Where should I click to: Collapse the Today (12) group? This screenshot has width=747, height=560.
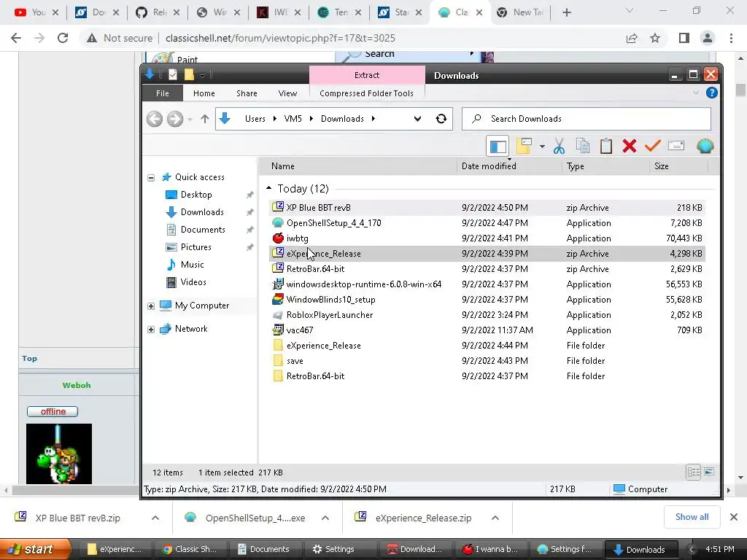point(268,188)
